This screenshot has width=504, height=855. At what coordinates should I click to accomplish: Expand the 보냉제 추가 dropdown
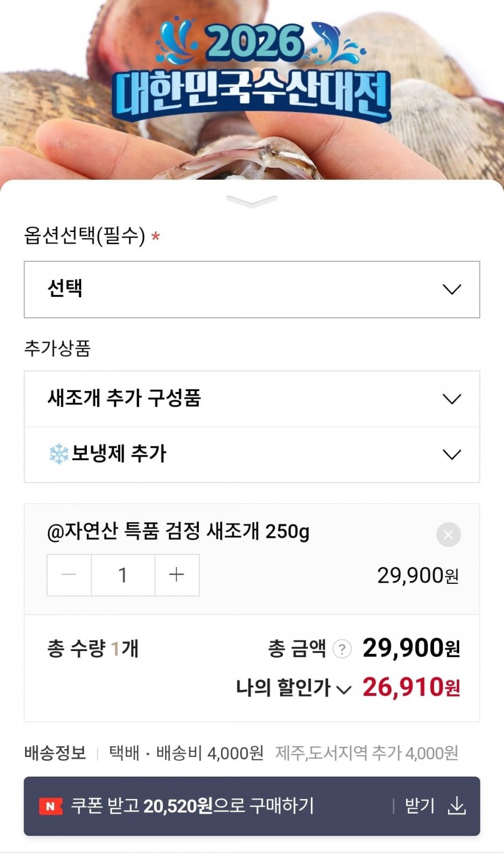[x=251, y=454]
